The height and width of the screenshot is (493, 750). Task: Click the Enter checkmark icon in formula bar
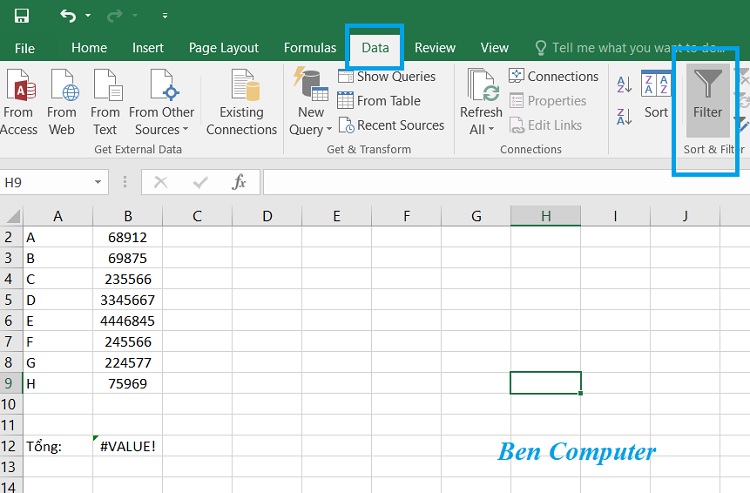tap(200, 182)
